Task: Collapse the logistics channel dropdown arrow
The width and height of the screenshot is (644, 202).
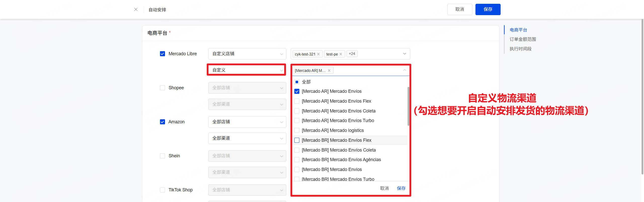Action: [x=404, y=70]
